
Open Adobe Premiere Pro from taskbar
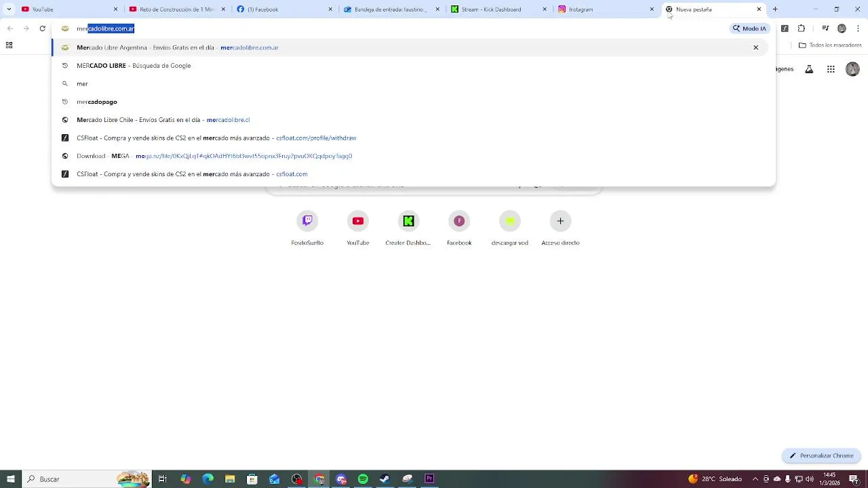[429, 479]
